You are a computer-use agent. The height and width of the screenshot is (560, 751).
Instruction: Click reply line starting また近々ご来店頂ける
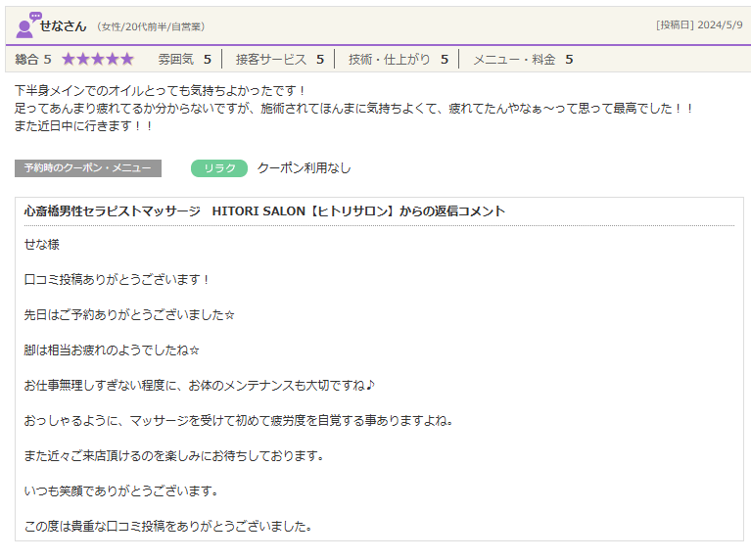click(174, 455)
